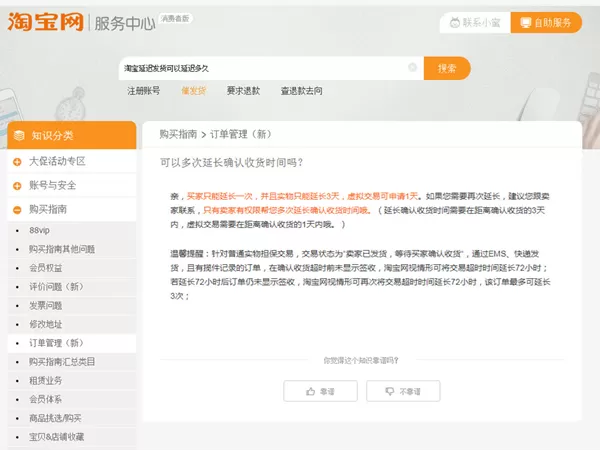
Task: Select the 要求退款 quick link
Action: (243, 91)
